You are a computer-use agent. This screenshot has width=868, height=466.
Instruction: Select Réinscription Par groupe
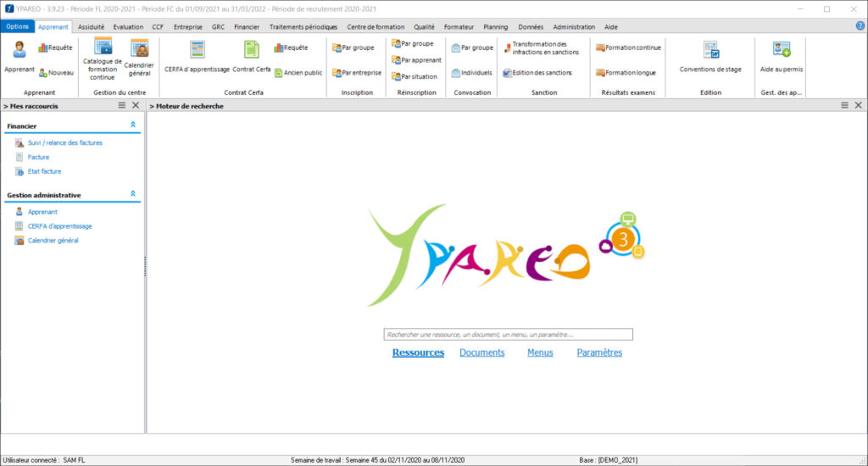(x=413, y=43)
